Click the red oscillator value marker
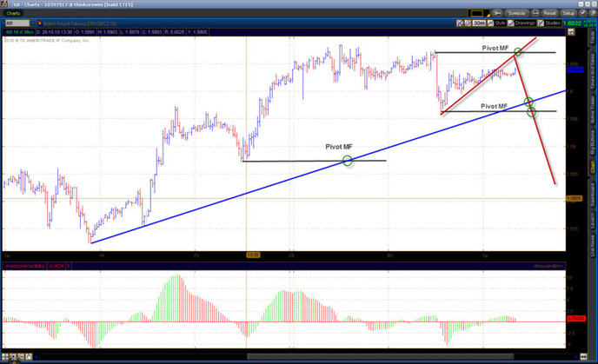The width and height of the screenshot is (598, 364). coord(576,318)
